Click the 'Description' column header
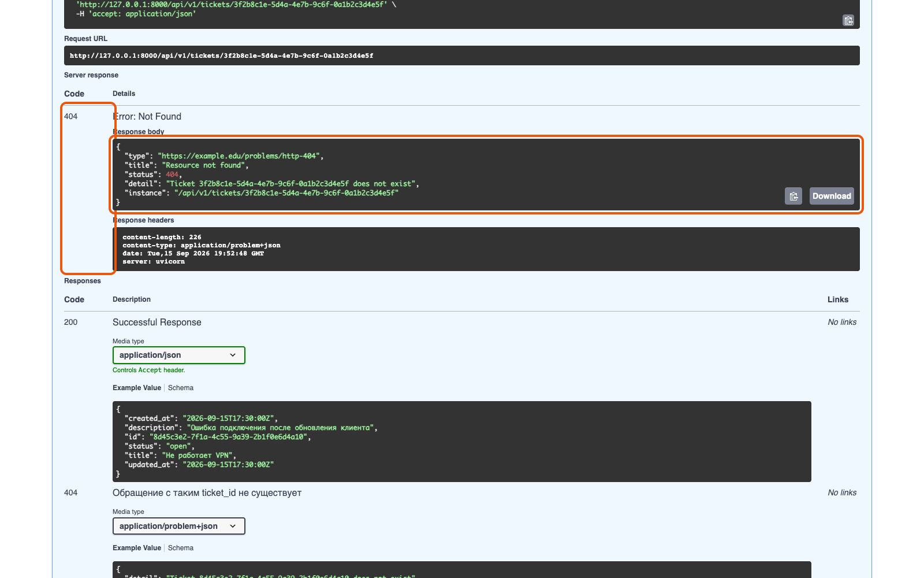The image size is (924, 578). (132, 299)
